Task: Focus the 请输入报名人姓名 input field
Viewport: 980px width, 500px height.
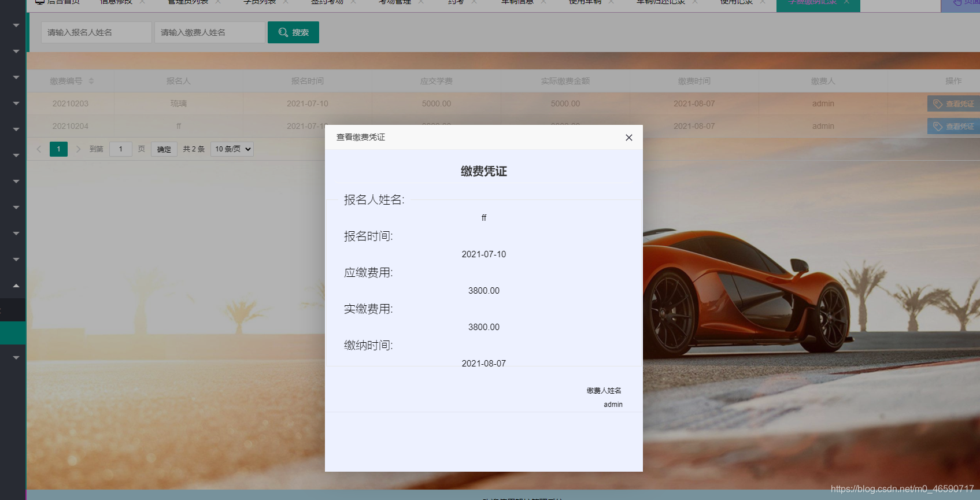Action: pyautogui.click(x=96, y=32)
